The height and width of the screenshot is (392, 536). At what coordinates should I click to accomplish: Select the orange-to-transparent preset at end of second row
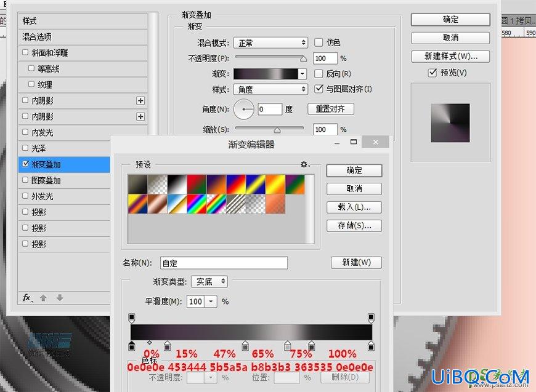click(x=275, y=204)
